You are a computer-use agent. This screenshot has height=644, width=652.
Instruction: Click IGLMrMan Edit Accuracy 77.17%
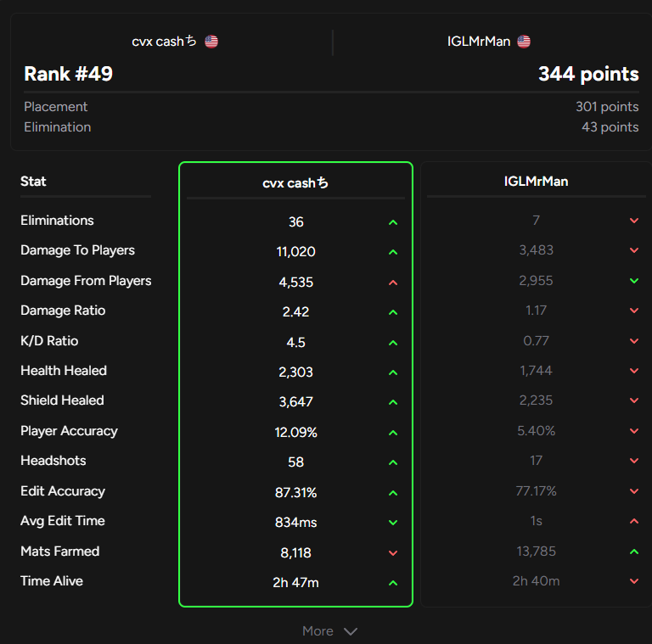pos(536,491)
